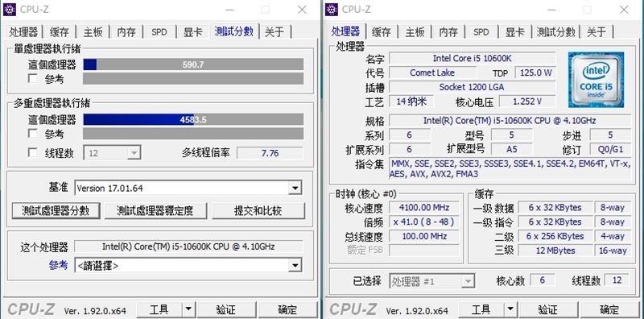
Task: Toggle the 线程数 checkbox
Action: tap(33, 152)
